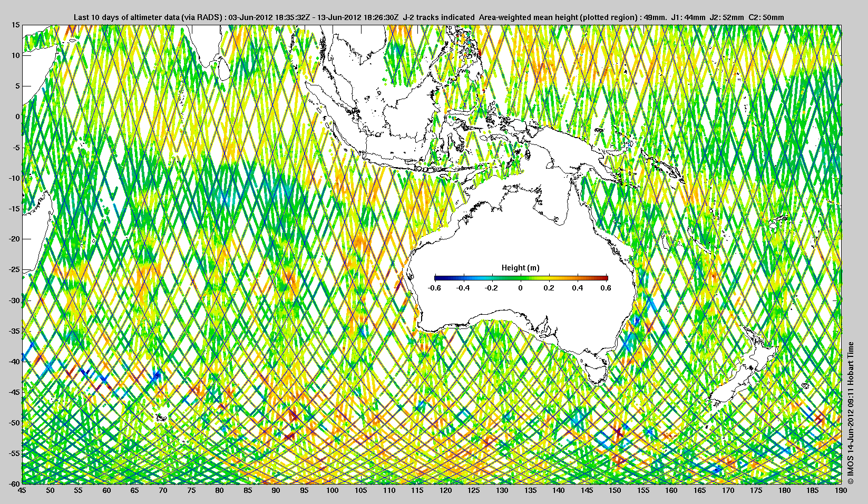Click longitude axis label 145
Image resolution: width=868 pixels, height=504 pixels.
click(x=587, y=490)
